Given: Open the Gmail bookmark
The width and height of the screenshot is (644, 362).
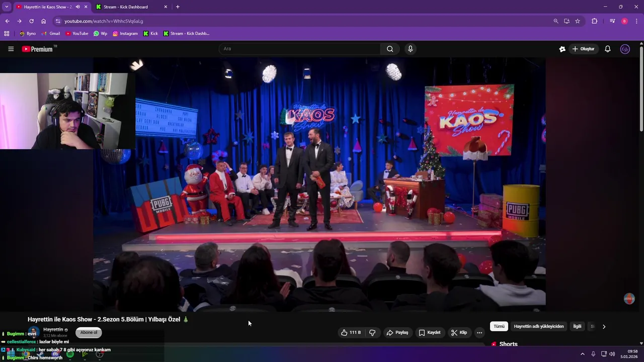Looking at the screenshot, I should pos(51,34).
